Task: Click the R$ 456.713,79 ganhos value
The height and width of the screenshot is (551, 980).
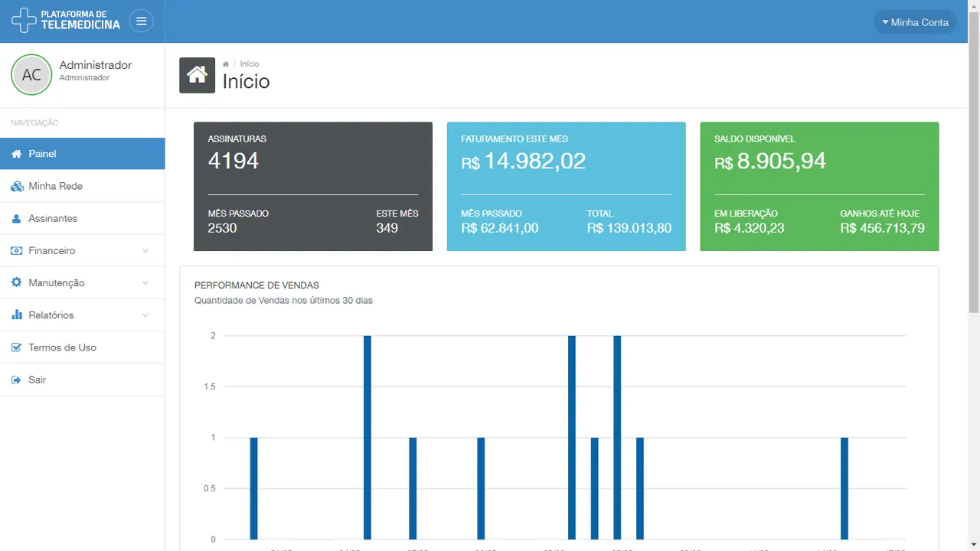Action: click(x=882, y=228)
